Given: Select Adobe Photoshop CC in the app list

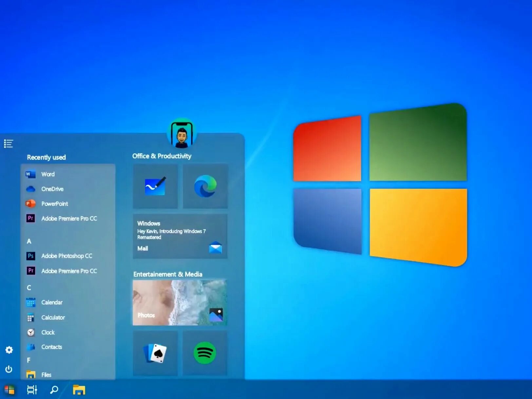Looking at the screenshot, I should 66,256.
